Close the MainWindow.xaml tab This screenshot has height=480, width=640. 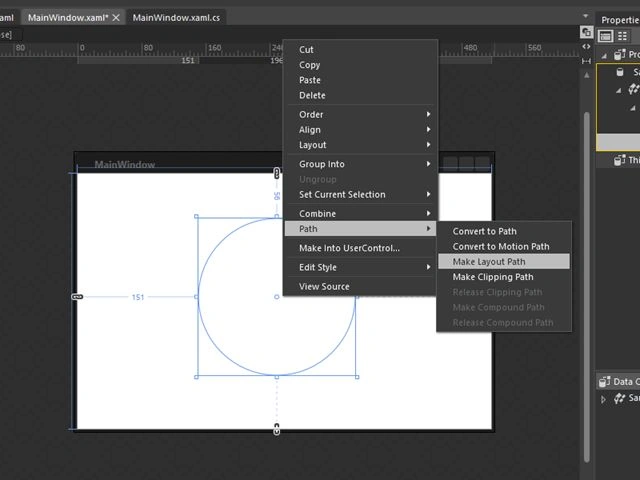[116, 18]
